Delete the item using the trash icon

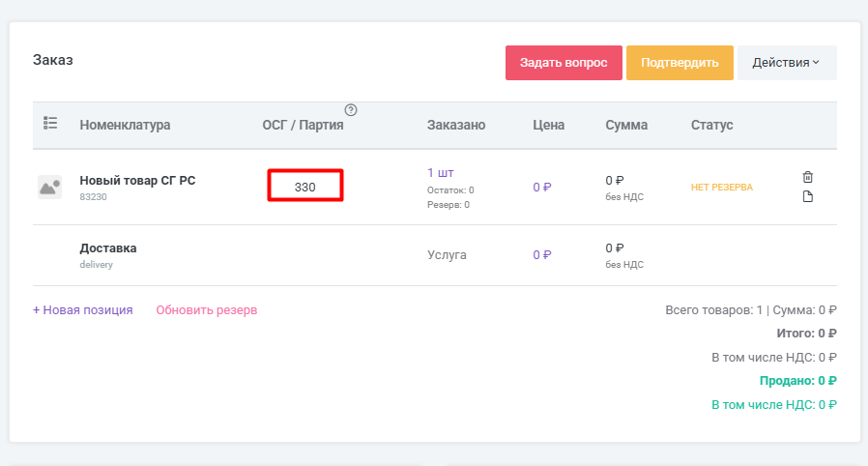(x=808, y=177)
